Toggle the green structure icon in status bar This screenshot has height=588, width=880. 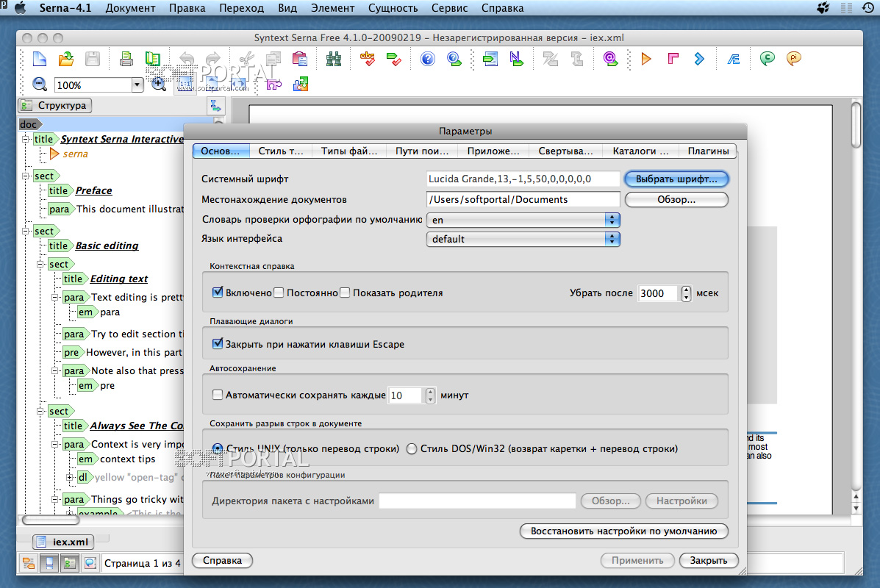click(70, 563)
